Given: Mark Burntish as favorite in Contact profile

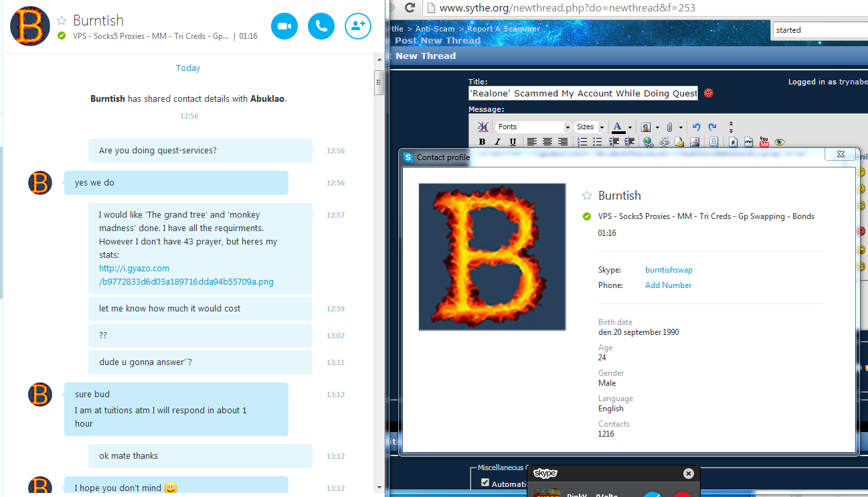Looking at the screenshot, I should click(587, 196).
